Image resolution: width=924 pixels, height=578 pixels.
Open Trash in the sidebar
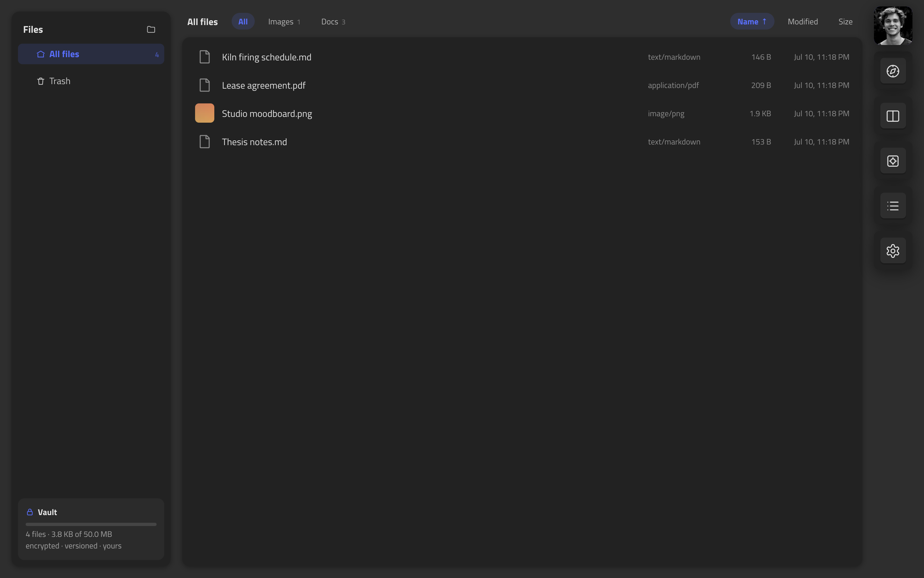point(91,81)
